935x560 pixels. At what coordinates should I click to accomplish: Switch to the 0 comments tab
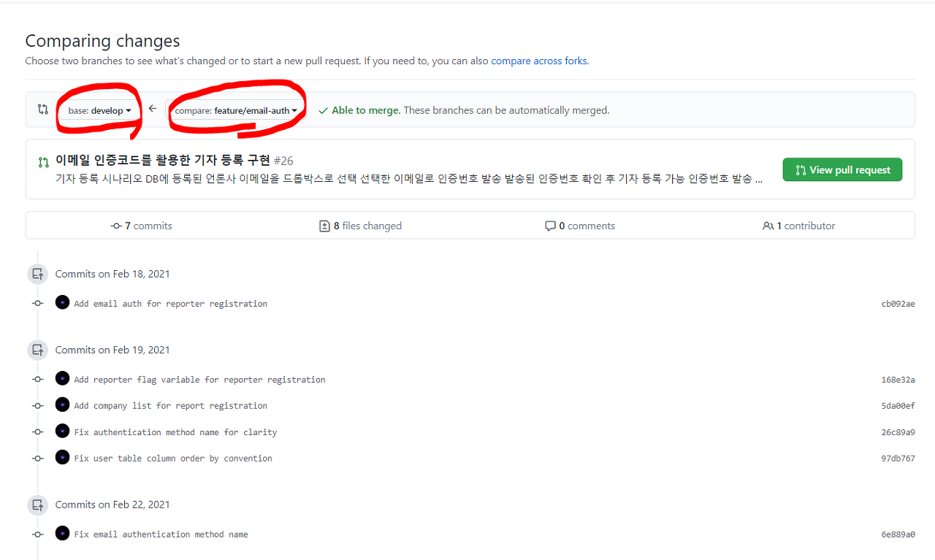580,226
